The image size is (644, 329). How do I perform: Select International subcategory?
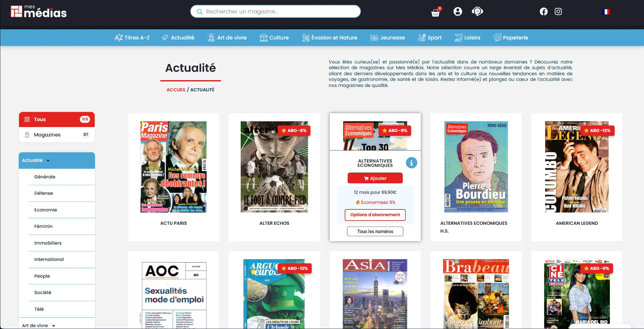pos(62,260)
